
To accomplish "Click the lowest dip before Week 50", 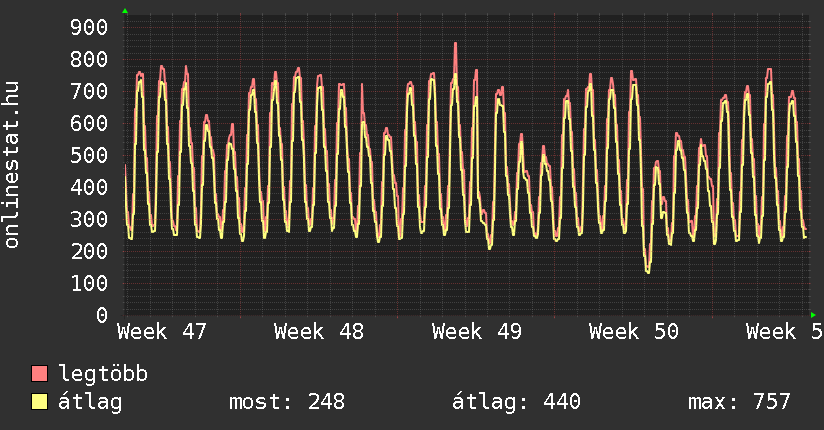I will [x=647, y=271].
